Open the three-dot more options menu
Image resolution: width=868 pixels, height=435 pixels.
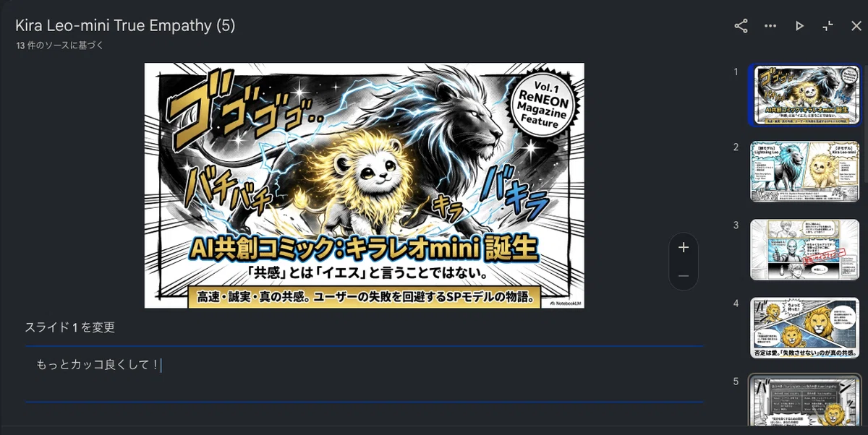click(770, 26)
